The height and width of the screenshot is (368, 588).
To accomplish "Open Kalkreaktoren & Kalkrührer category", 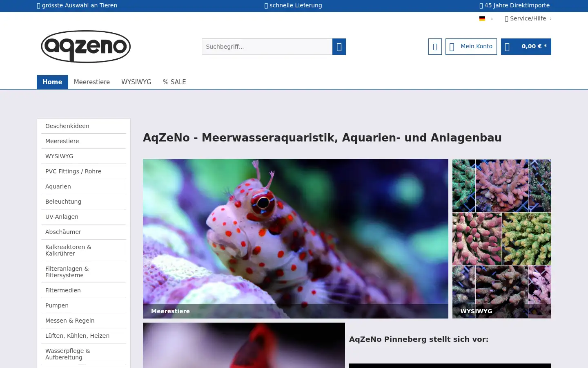I will 84,250.
